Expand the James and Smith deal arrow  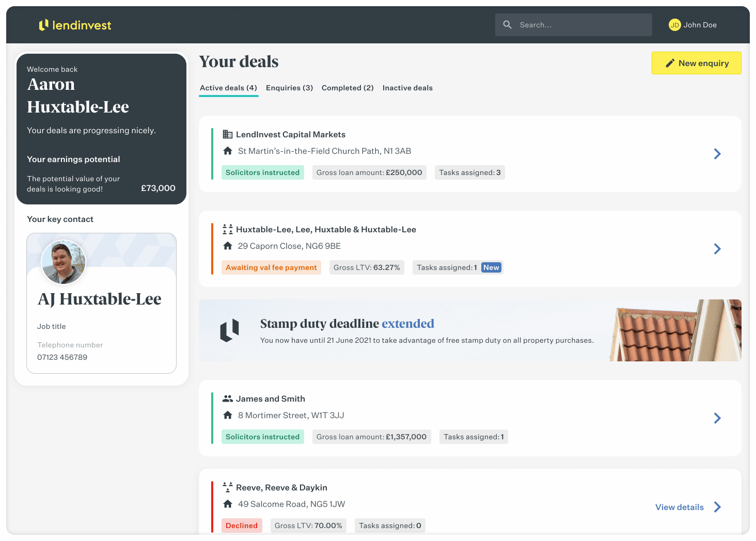[x=717, y=418]
